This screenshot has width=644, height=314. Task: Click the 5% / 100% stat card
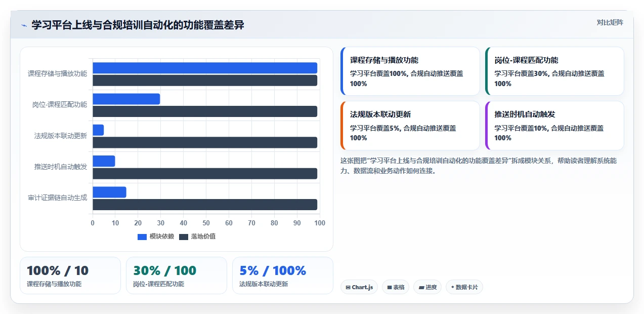(283, 276)
